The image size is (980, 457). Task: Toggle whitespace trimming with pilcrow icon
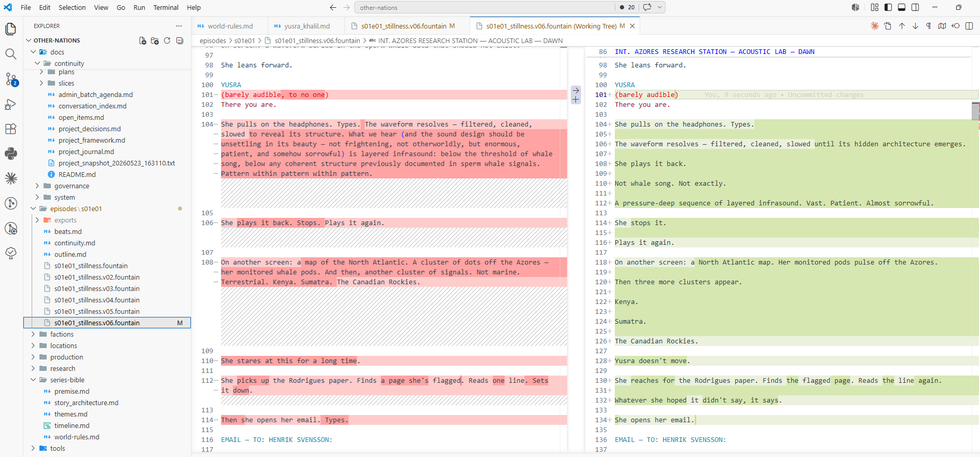click(x=929, y=26)
